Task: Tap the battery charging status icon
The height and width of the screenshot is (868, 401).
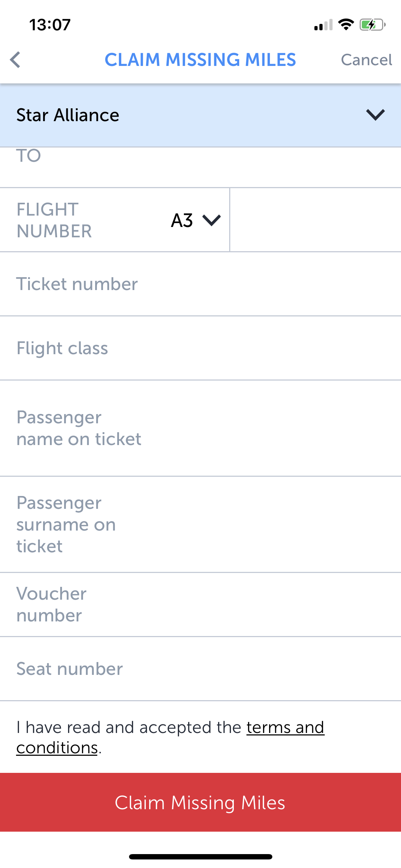Action: tap(372, 25)
